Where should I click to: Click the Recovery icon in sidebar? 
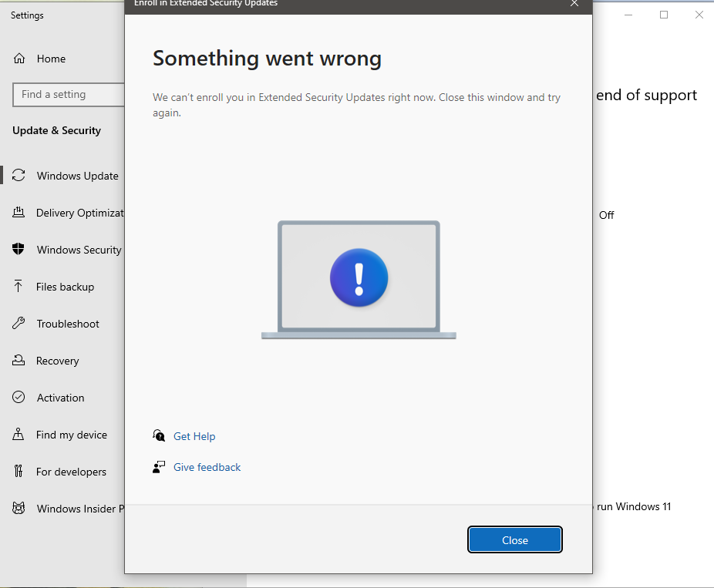click(x=19, y=360)
